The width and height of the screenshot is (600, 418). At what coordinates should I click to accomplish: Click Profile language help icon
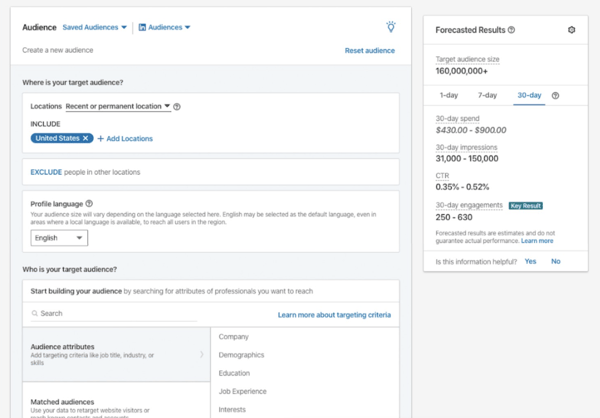(x=89, y=203)
